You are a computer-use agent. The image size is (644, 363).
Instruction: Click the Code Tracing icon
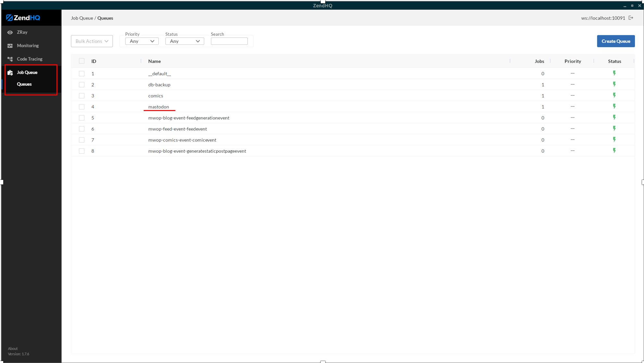pos(10,59)
